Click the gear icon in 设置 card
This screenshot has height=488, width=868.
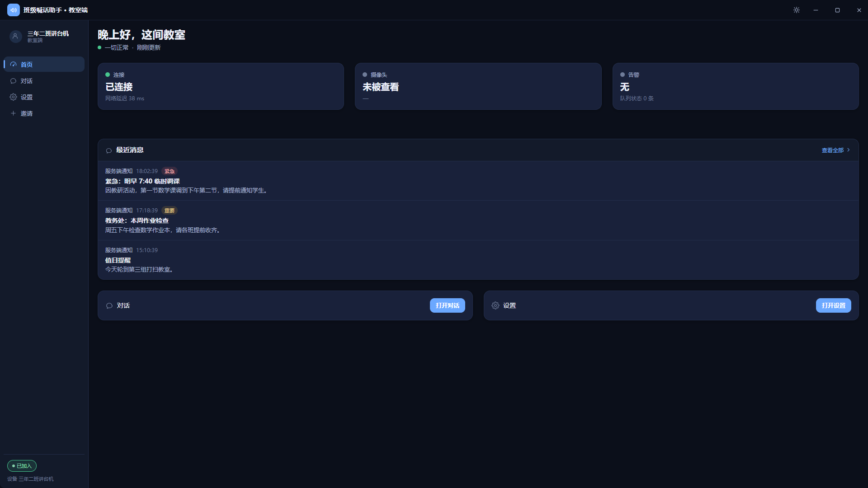(x=495, y=306)
